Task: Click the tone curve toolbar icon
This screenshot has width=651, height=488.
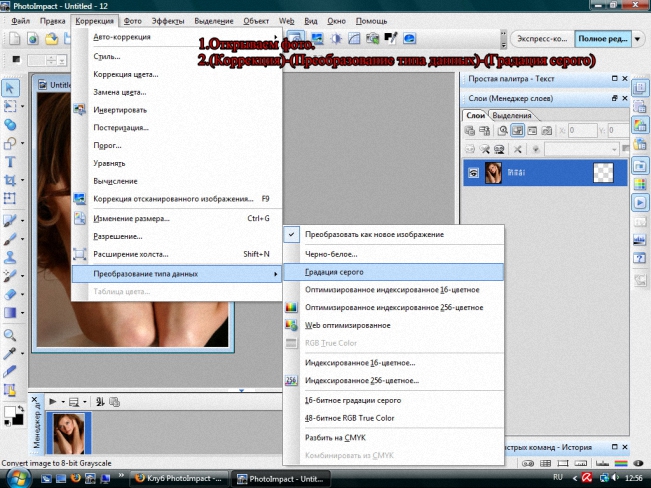Action: [x=354, y=39]
